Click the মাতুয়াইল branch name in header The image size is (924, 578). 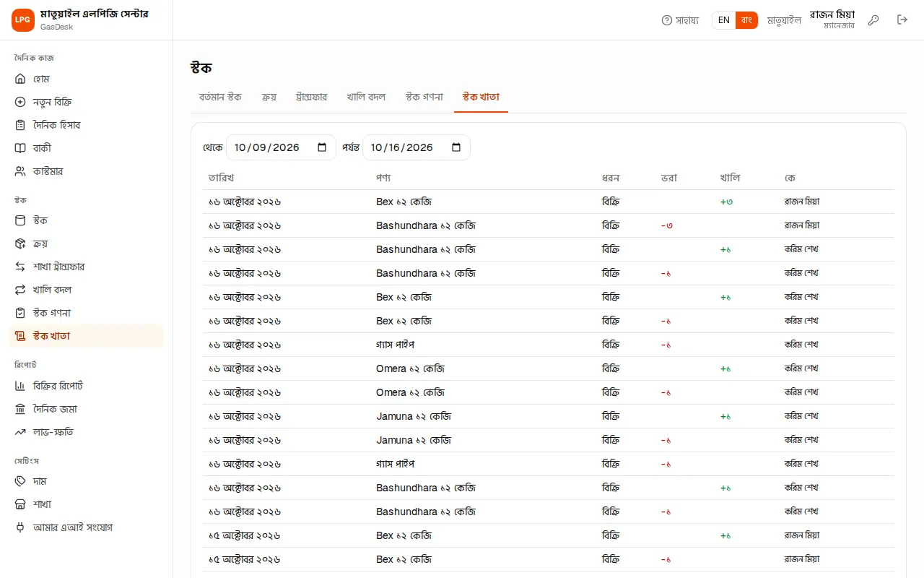point(784,20)
